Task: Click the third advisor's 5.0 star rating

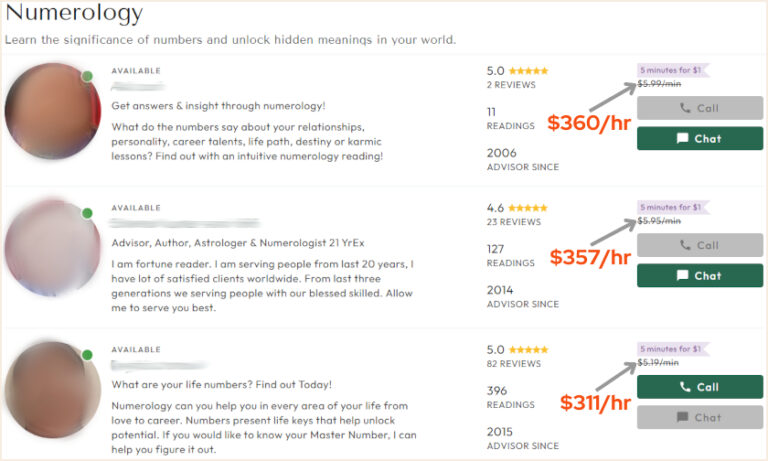Action: (x=528, y=350)
